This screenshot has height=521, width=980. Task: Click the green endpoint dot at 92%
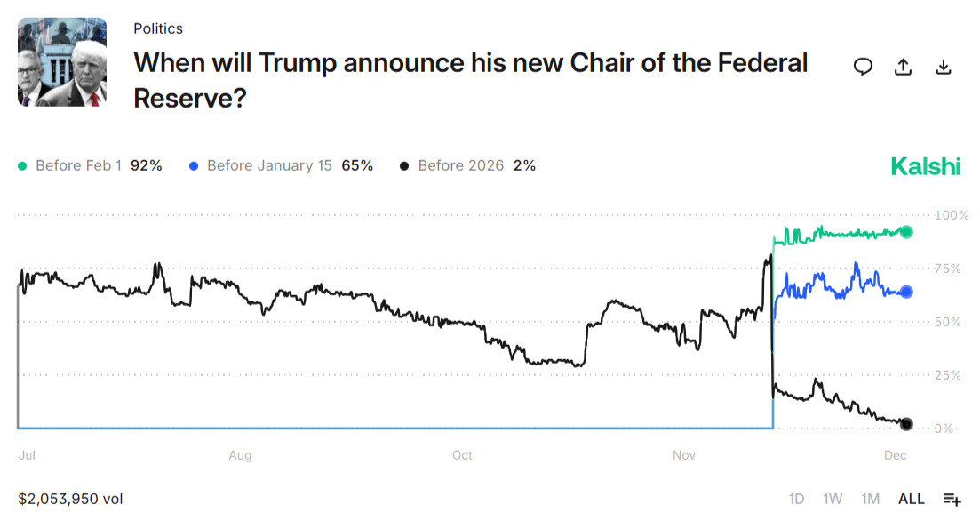point(906,232)
